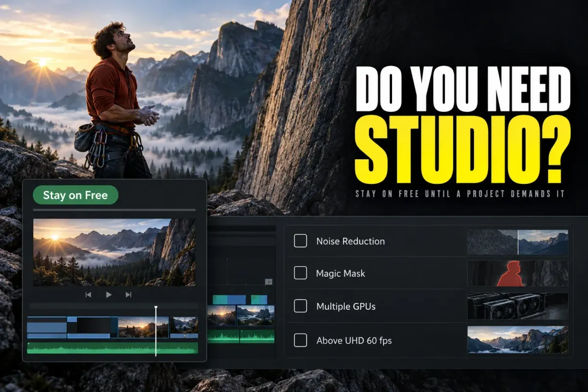Viewport: 588px width, 392px height.
Task: Open the Above UHD 60 fps mountain thumbnail
Action: pyautogui.click(x=517, y=340)
